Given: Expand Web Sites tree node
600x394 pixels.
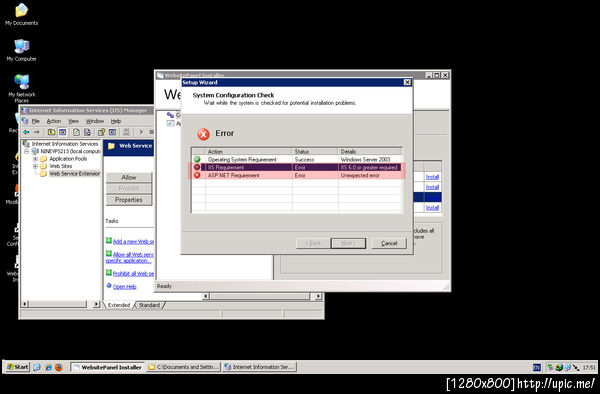Looking at the screenshot, I should 35,166.
